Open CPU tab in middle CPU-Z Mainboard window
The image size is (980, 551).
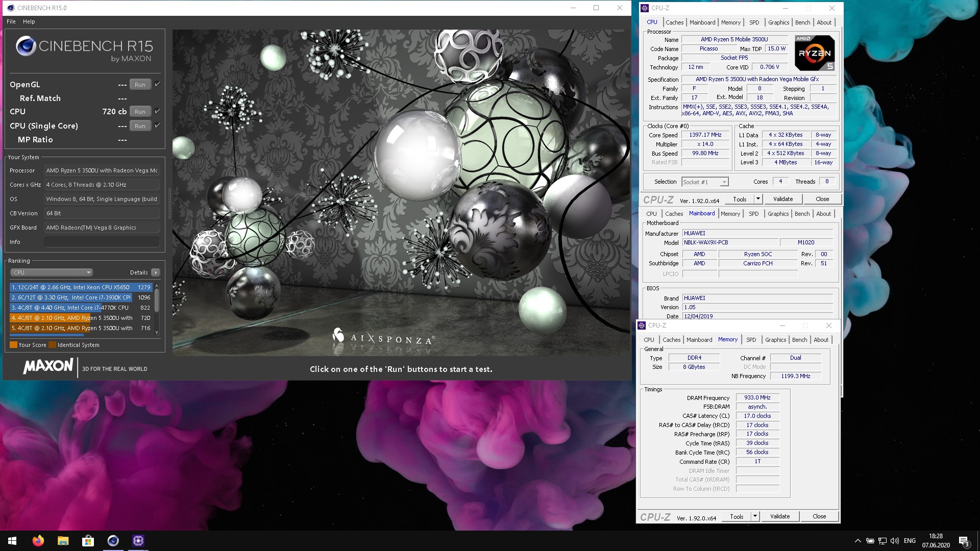[651, 214]
